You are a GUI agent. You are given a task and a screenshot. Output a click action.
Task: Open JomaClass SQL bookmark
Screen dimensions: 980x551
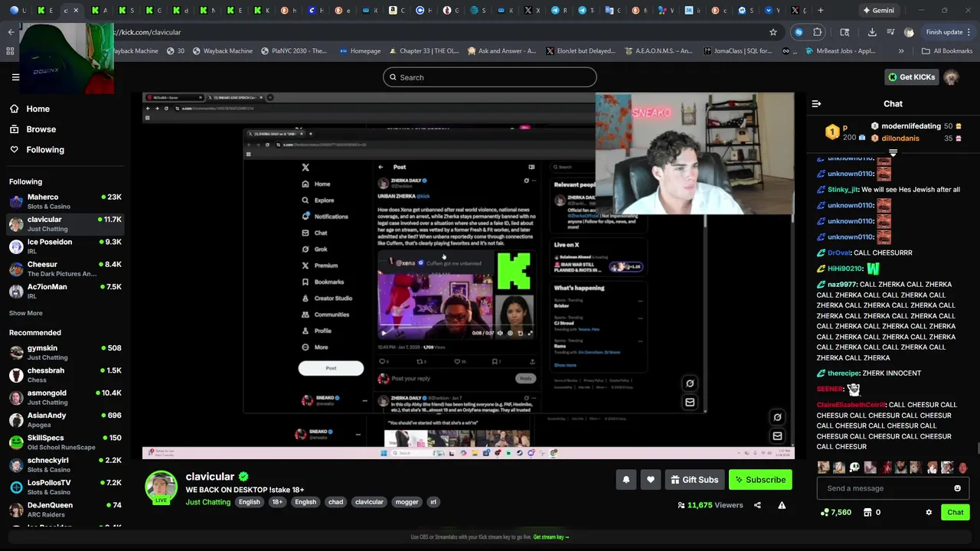737,51
